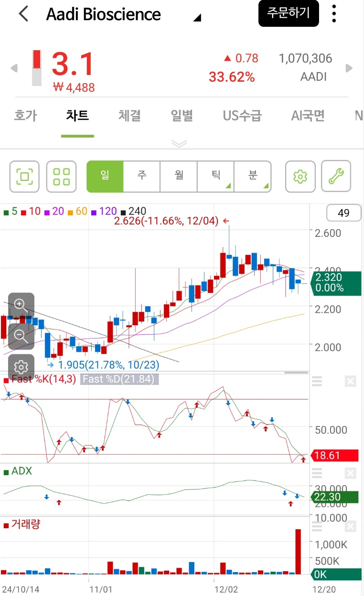The height and width of the screenshot is (596, 364).
Task: Click the AADI ticker symbol
Action: click(314, 76)
